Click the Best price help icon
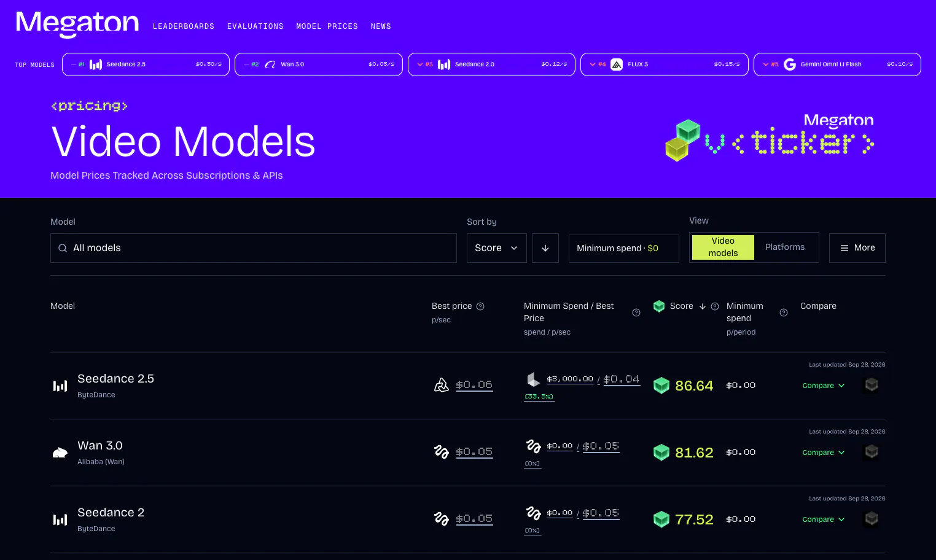The image size is (936, 560). point(480,306)
